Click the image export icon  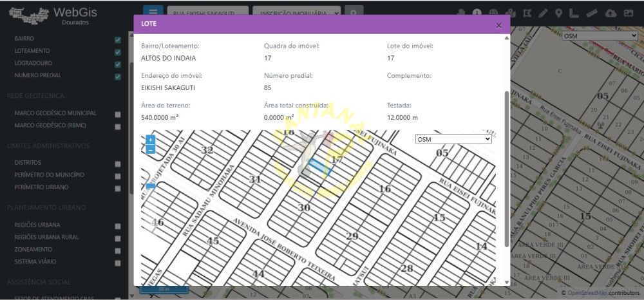628,13
